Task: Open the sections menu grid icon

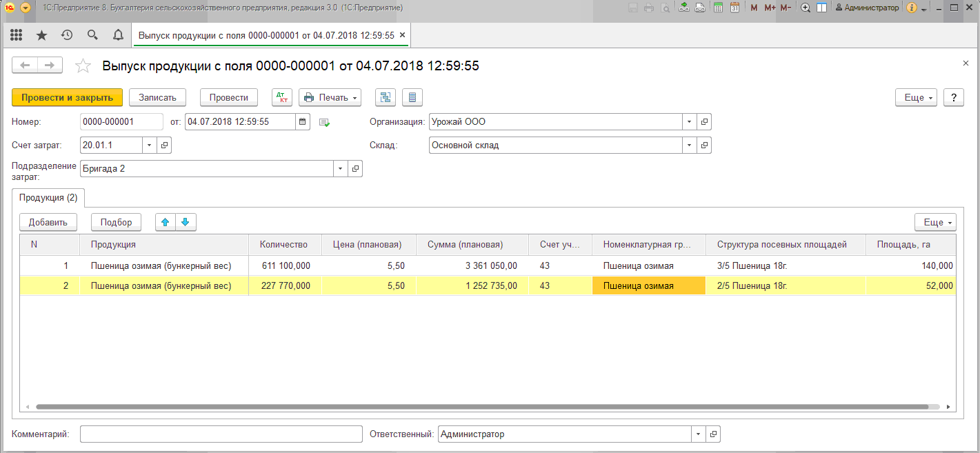Action: (x=16, y=35)
